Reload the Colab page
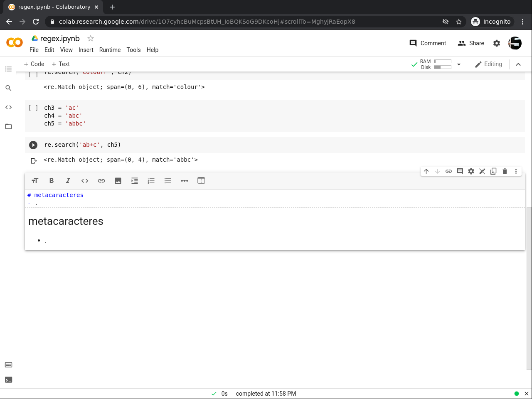The image size is (532, 399). (x=36, y=22)
